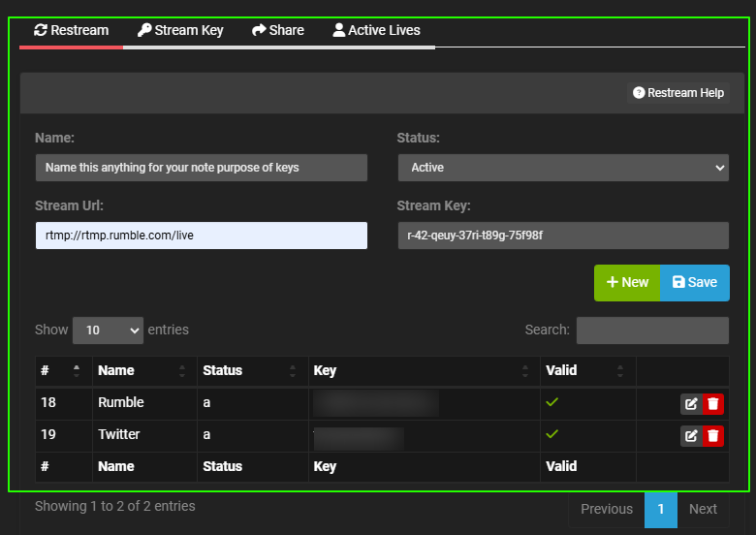This screenshot has height=535, width=756.
Task: Click the edit icon for Twitter row
Action: 691,436
